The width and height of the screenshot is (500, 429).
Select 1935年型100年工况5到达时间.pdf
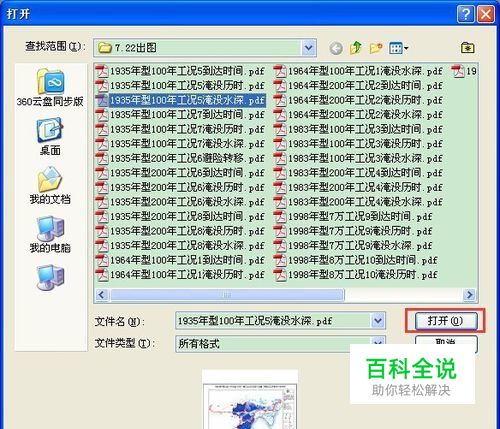pos(180,71)
